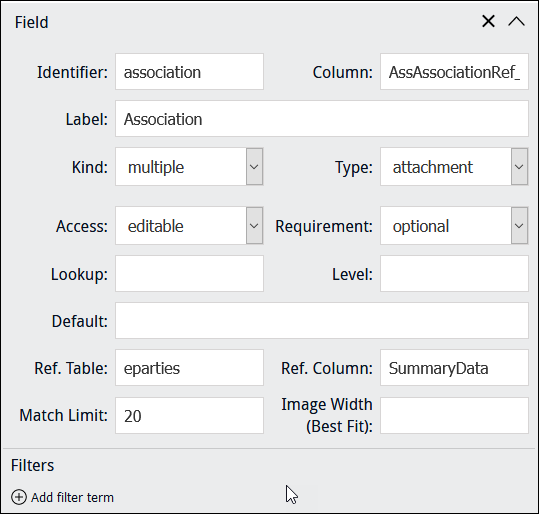Click the Add filter term link

tap(72, 497)
